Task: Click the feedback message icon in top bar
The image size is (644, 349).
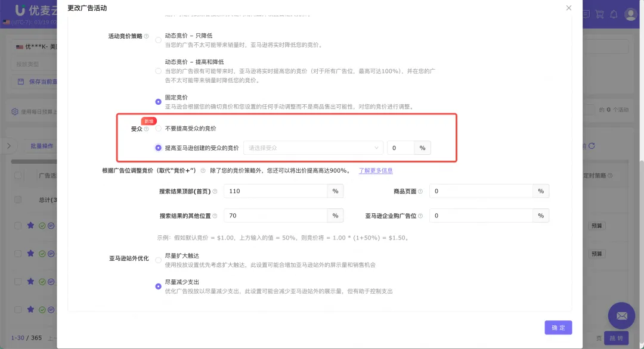Action: click(586, 13)
